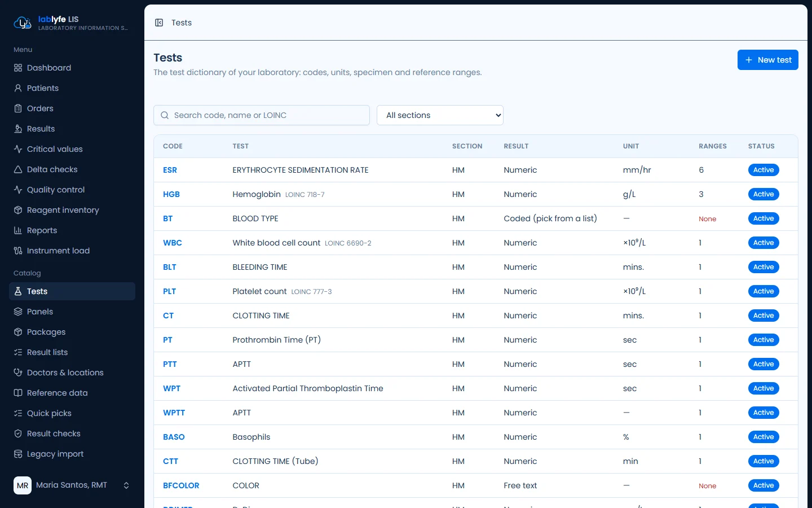Screen dimensions: 812x508
Task: Focus the Search code, name or LOINC field
Action: coord(262,115)
